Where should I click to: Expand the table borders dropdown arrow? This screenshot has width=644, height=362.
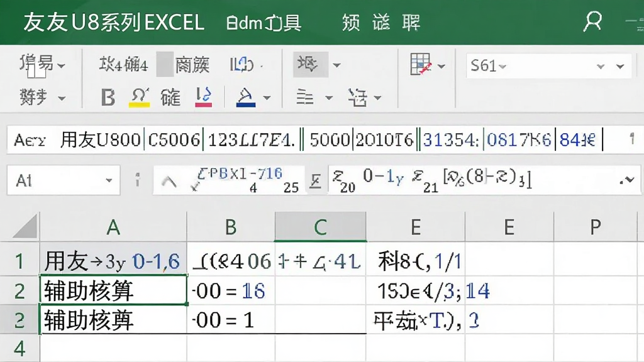(441, 65)
